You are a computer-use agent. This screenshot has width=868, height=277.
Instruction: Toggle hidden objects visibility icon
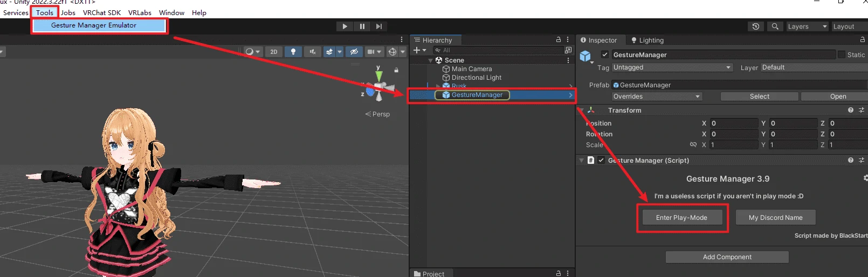click(354, 52)
